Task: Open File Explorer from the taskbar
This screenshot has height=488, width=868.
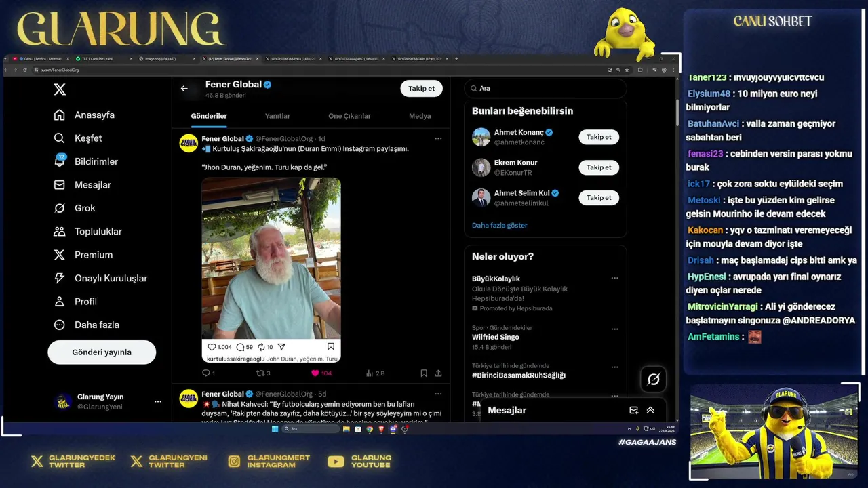Action: pyautogui.click(x=346, y=429)
